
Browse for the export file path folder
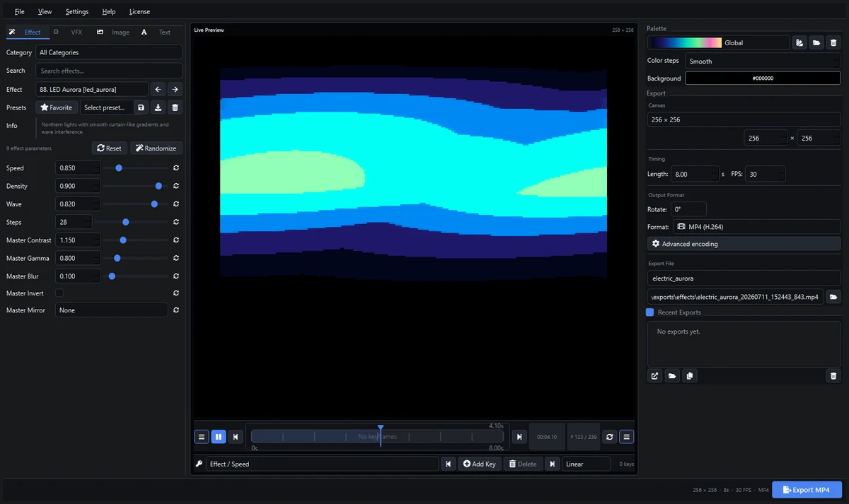pos(833,297)
